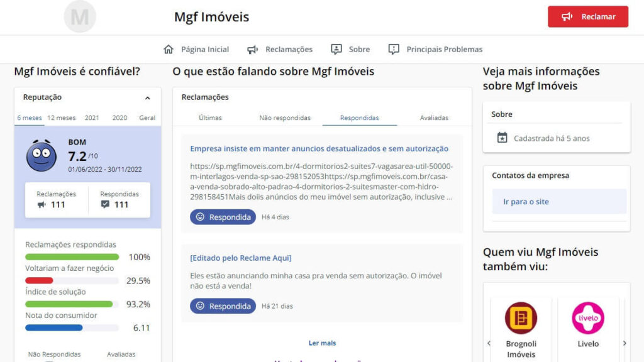Open the Página Inicial menu item
This screenshot has height=362, width=644.
click(205, 49)
